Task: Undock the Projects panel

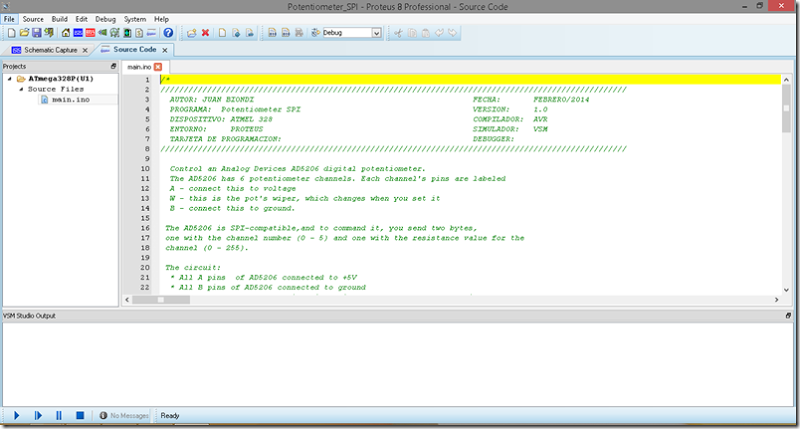Action: pyautogui.click(x=113, y=66)
